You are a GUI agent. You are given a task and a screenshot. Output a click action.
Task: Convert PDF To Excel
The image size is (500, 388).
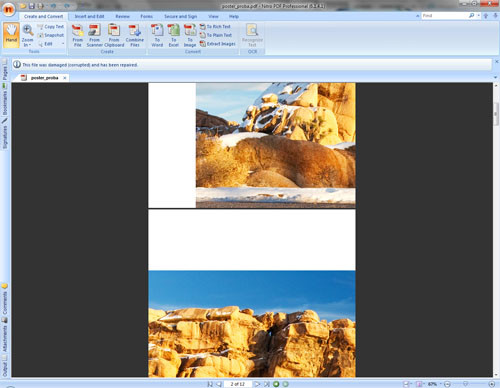pos(173,35)
